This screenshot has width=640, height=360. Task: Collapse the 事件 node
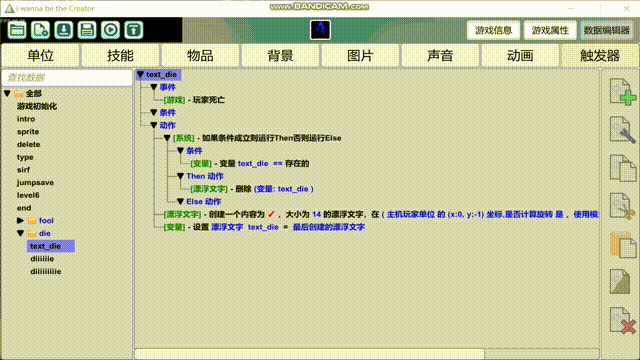point(153,87)
